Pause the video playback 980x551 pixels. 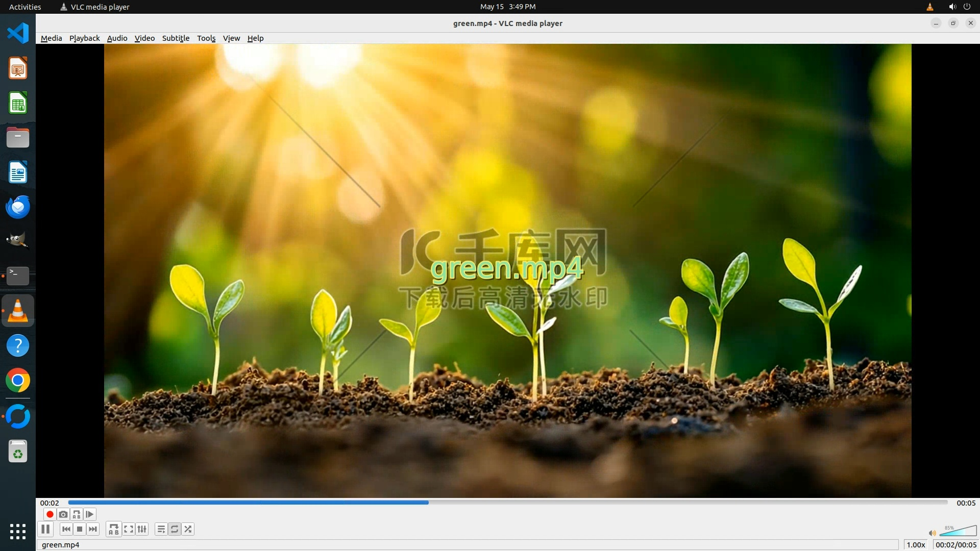point(45,529)
